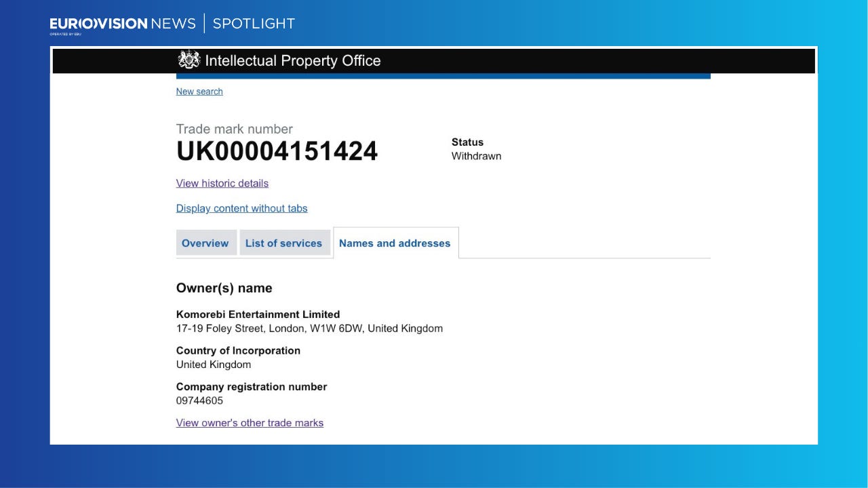The width and height of the screenshot is (868, 488).
Task: Click the Owner(s) name heading
Action: pos(224,288)
